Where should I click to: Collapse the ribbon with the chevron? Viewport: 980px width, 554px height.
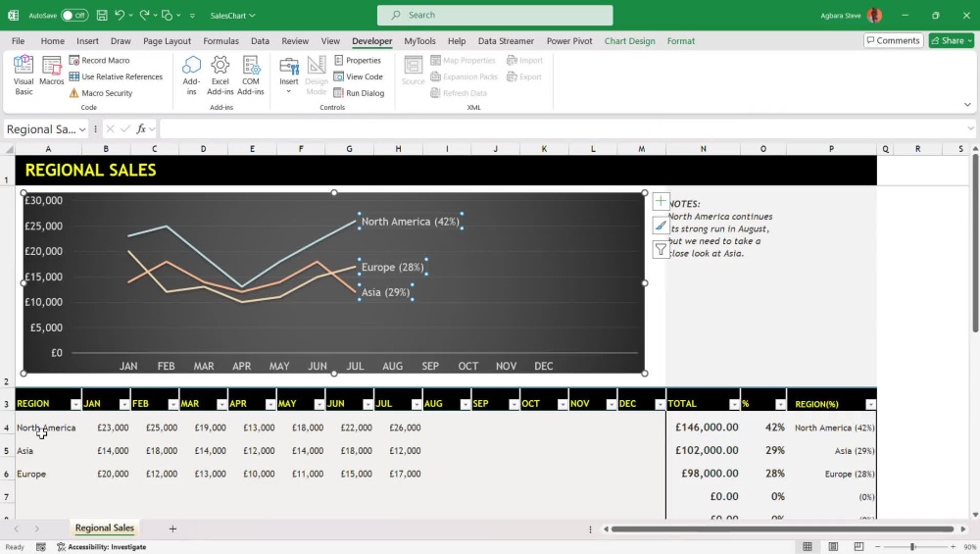967,104
